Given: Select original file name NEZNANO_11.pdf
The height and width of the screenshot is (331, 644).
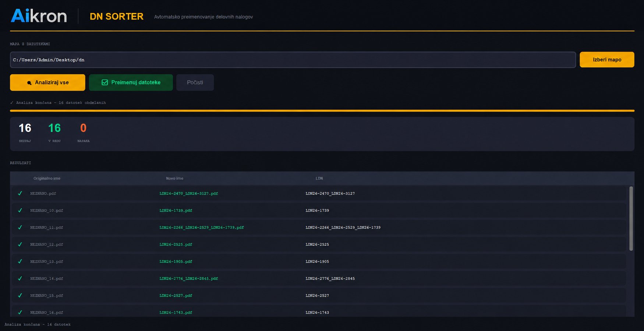Looking at the screenshot, I should 46,227.
